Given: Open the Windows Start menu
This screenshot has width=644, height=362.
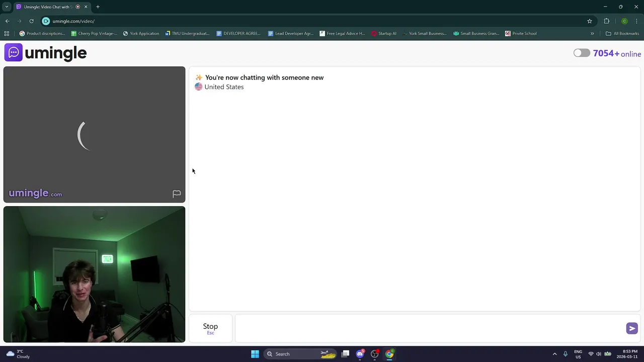Looking at the screenshot, I should point(255,354).
